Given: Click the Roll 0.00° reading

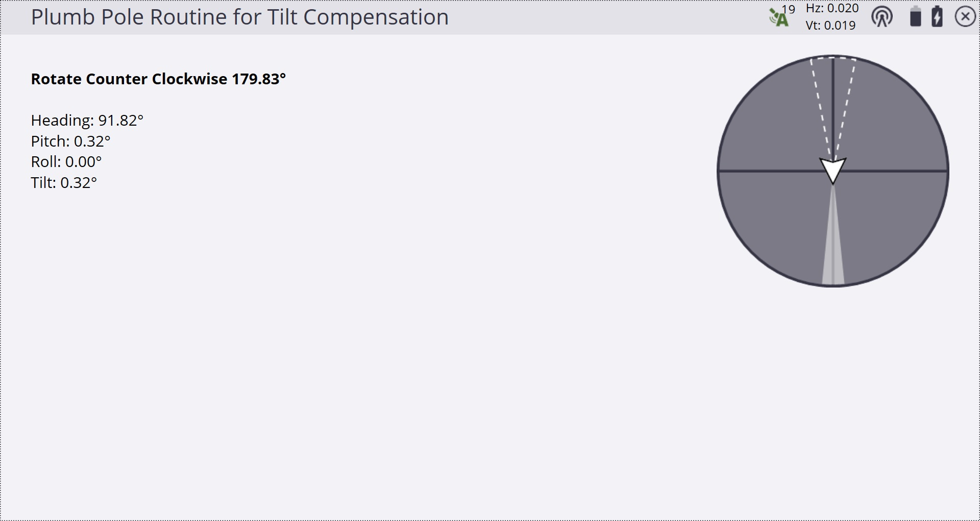Looking at the screenshot, I should click(x=66, y=162).
